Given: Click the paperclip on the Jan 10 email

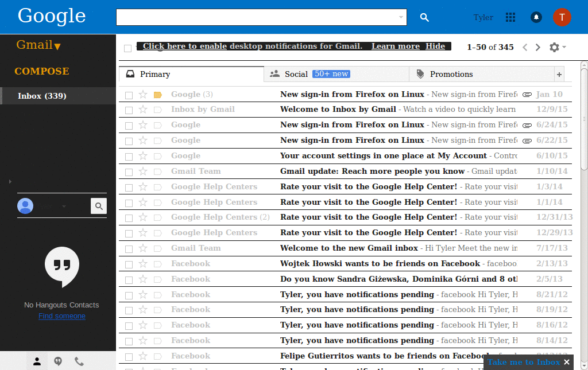Looking at the screenshot, I should 527,94.
